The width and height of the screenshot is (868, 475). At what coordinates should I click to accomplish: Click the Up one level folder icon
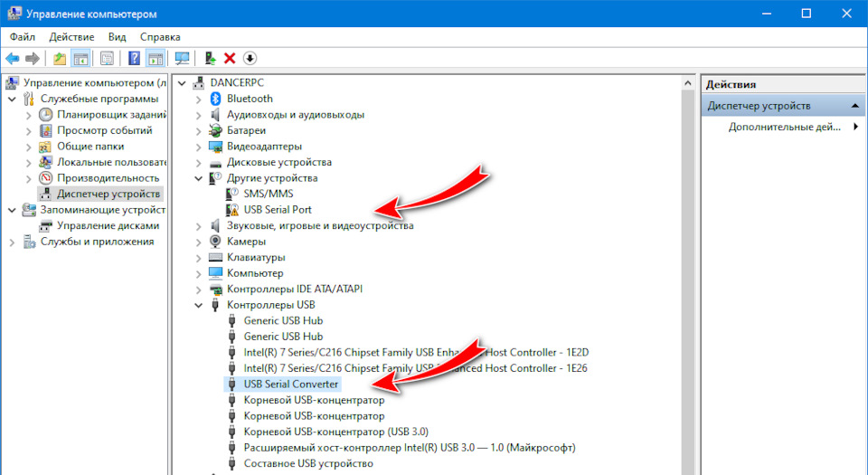60,58
